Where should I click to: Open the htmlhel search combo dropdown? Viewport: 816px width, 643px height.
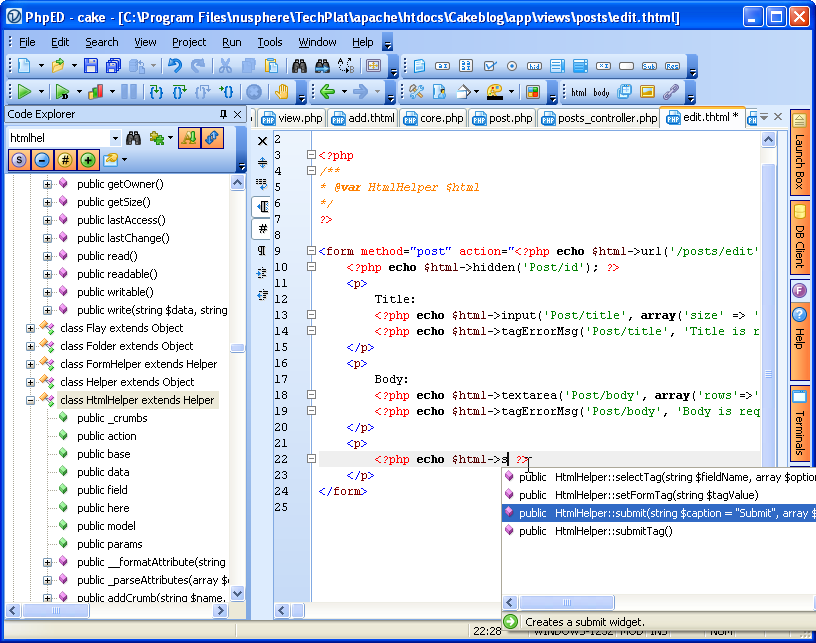click(115, 138)
